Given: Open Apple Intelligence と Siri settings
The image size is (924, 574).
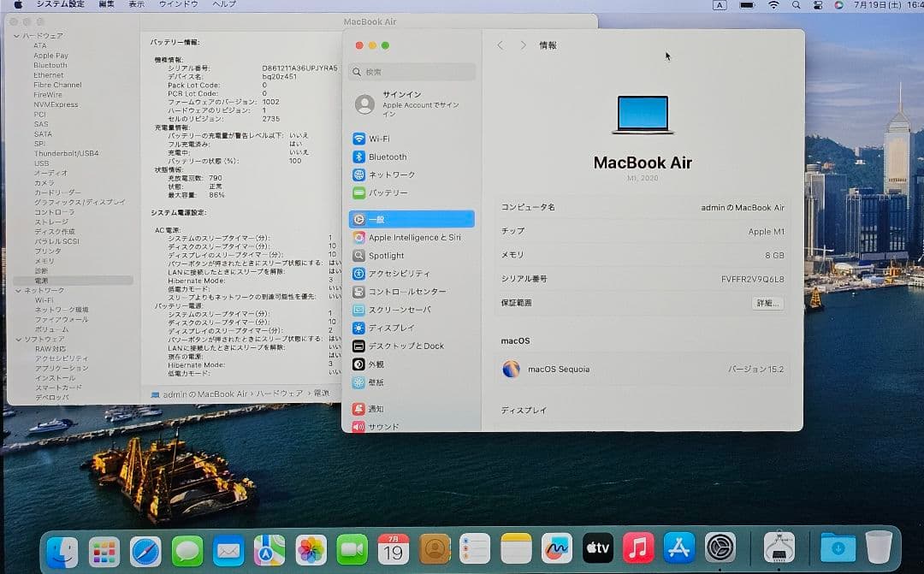Looking at the screenshot, I should tap(412, 238).
